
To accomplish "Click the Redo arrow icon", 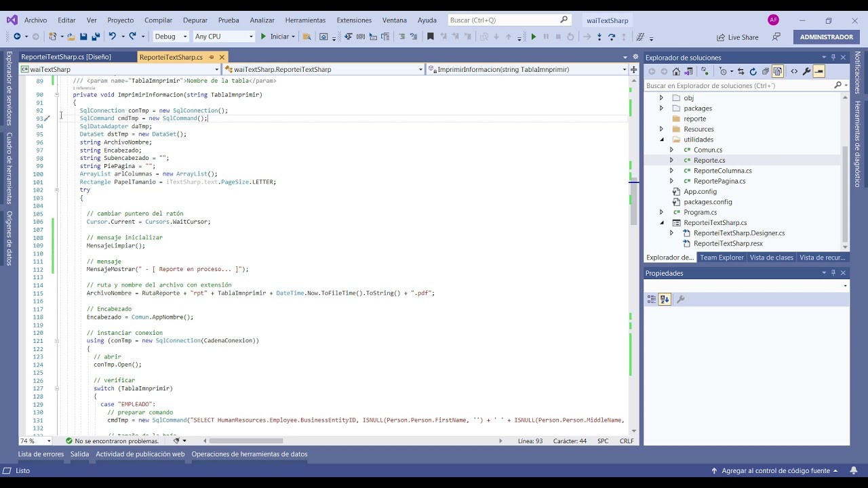I will 132,37.
